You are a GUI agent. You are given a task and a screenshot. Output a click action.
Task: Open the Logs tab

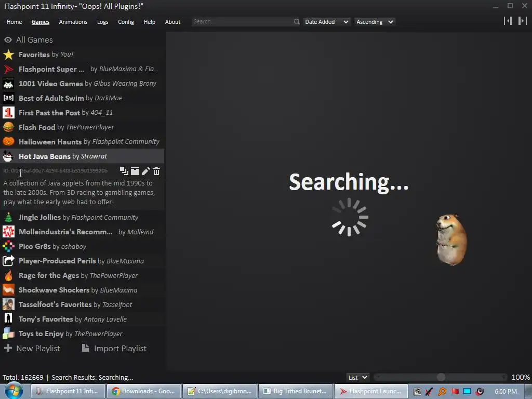coord(102,22)
